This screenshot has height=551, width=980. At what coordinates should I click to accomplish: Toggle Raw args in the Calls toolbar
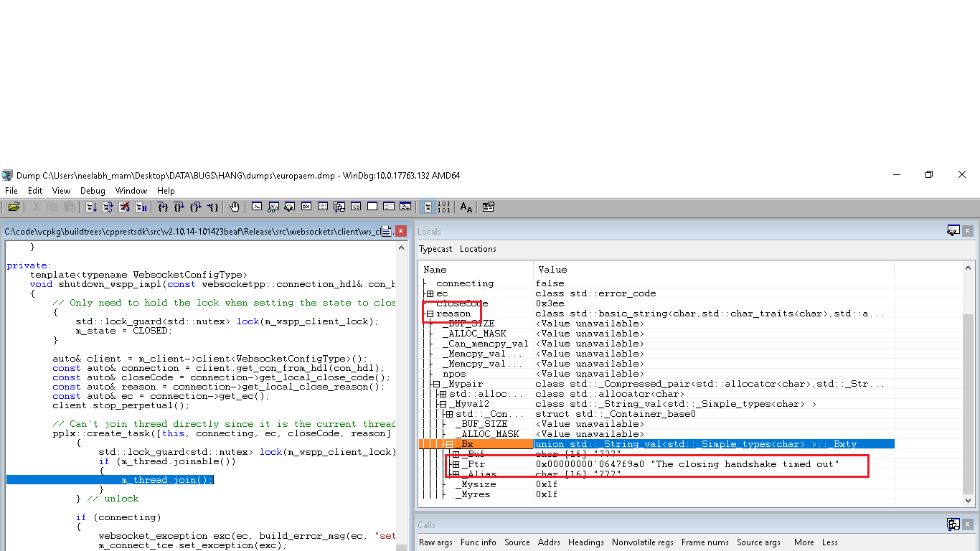[x=435, y=542]
